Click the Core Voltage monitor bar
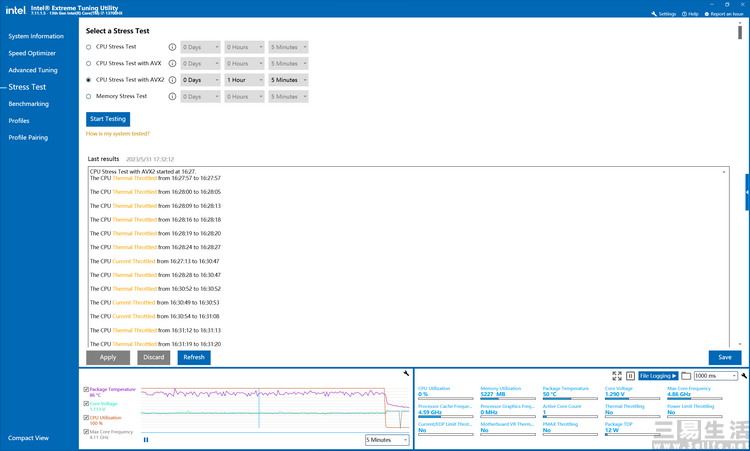Viewport: 750px width, 451px height. pyautogui.click(x=632, y=398)
